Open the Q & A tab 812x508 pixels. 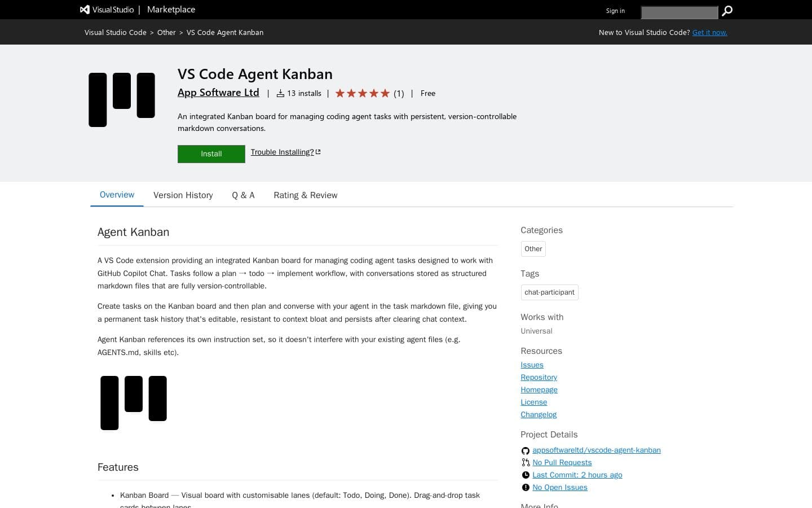(x=243, y=195)
